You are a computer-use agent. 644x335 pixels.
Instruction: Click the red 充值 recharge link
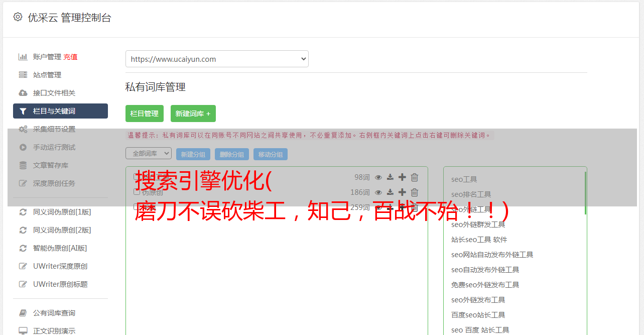70,57
